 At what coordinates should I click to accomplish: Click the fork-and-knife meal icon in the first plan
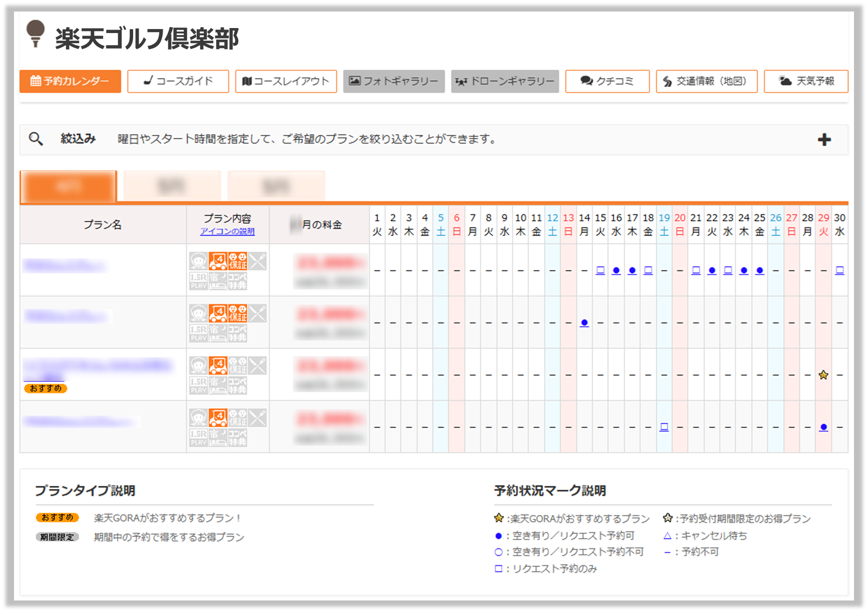click(258, 261)
